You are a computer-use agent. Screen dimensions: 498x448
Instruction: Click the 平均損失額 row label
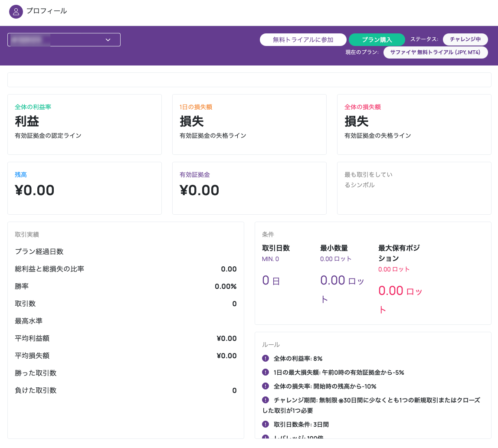32,356
